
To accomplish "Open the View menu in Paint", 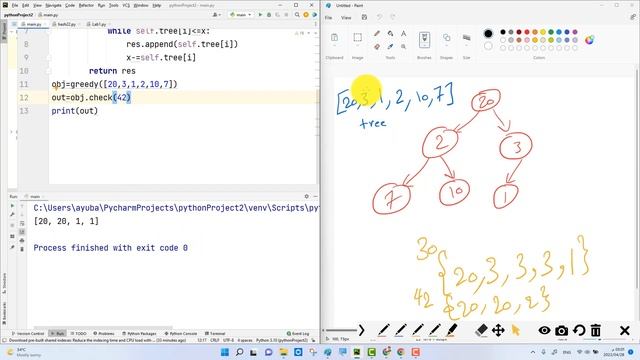I will 346,18.
